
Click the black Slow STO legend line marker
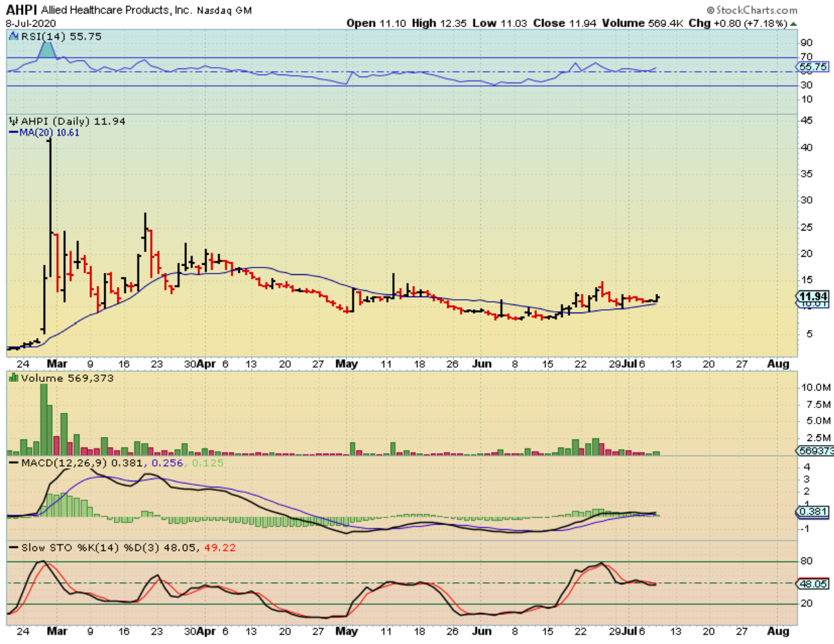[13, 548]
